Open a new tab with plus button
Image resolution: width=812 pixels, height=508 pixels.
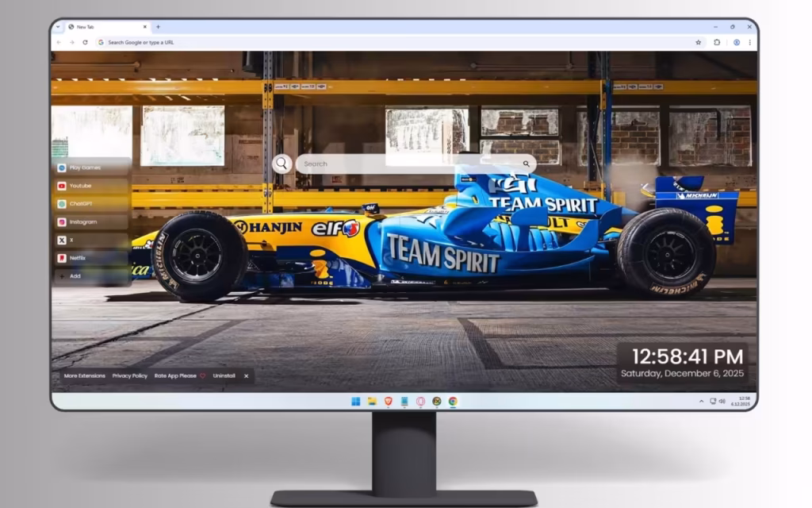pos(158,27)
